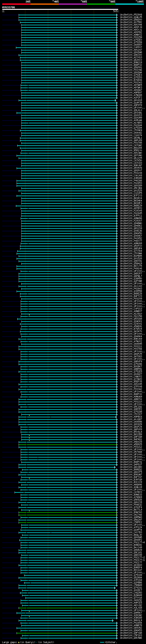Click the white query sequence bar
The image size is (146, 644).
click(60, 9)
